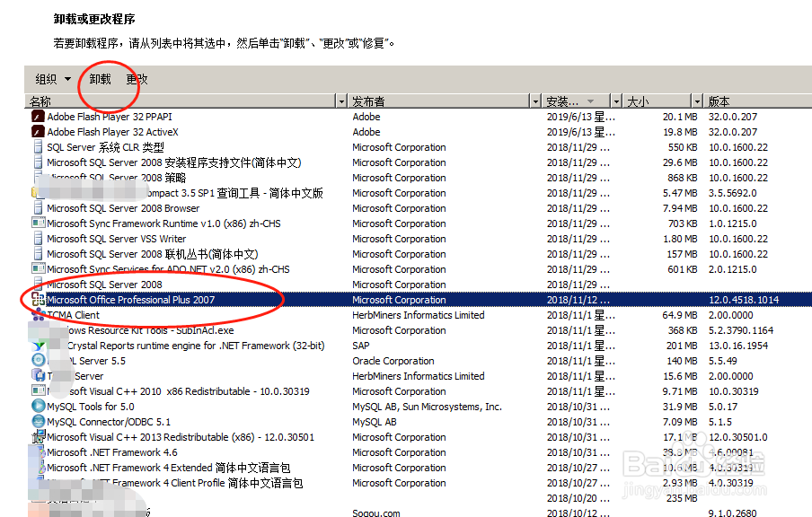Click the Crystal Reports runtime engine icon
The height and width of the screenshot is (517, 812).
pyautogui.click(x=39, y=346)
